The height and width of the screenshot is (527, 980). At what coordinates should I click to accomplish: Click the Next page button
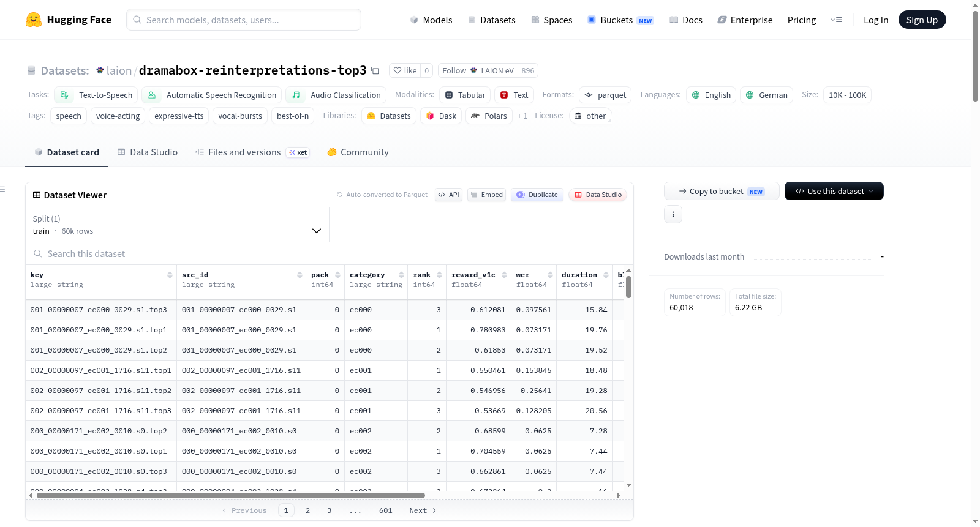click(x=423, y=510)
